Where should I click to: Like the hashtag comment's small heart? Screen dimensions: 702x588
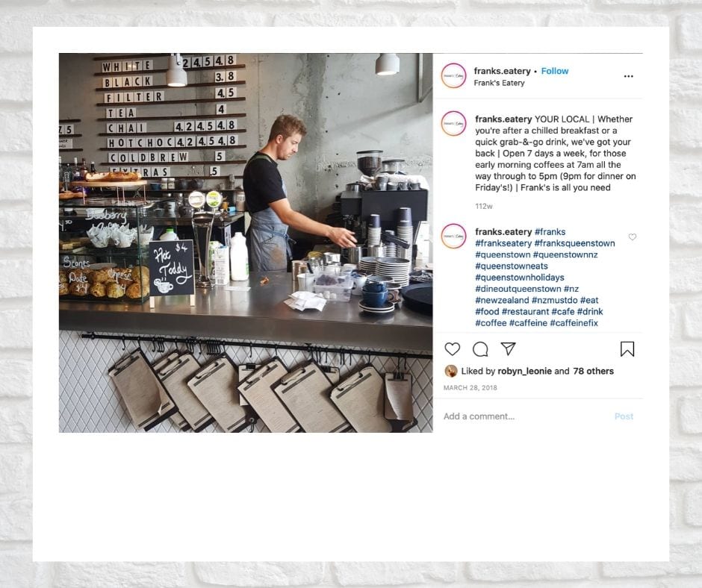pyautogui.click(x=632, y=237)
